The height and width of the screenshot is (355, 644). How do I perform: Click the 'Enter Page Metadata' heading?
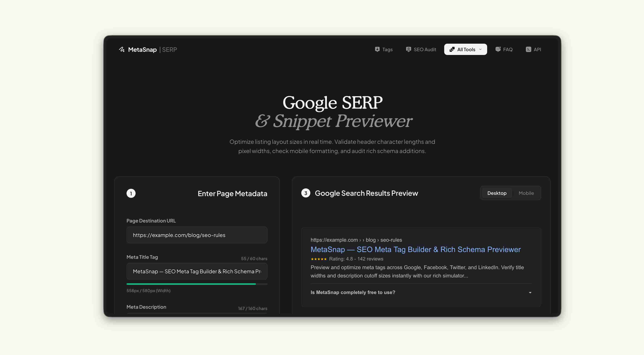click(x=232, y=194)
